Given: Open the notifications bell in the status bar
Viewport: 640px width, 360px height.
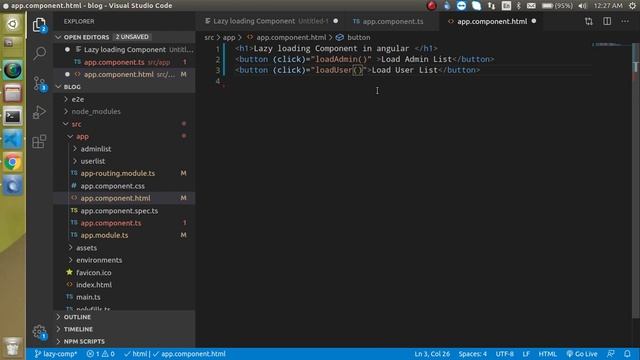Looking at the screenshot, I should pos(627,354).
